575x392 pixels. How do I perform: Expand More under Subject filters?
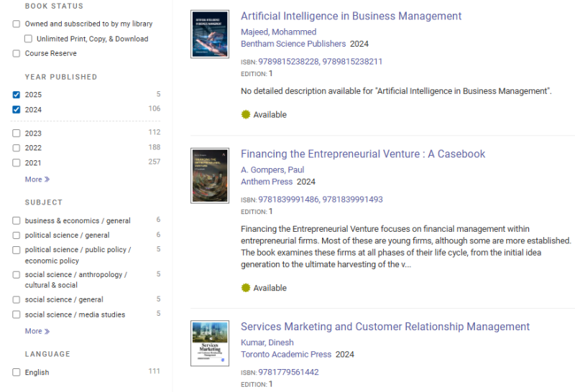pos(37,331)
